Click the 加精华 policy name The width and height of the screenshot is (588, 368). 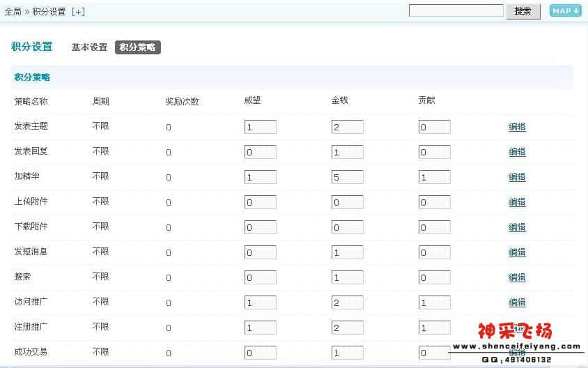coord(26,176)
